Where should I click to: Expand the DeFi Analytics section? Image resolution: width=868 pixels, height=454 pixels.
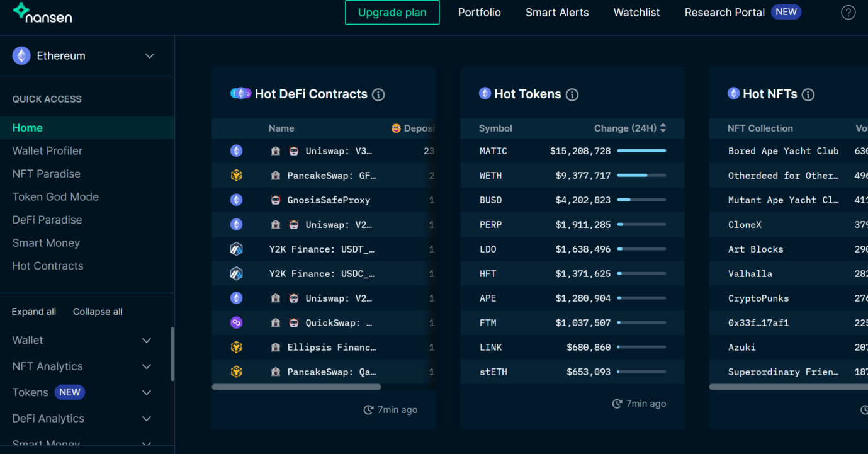click(146, 419)
